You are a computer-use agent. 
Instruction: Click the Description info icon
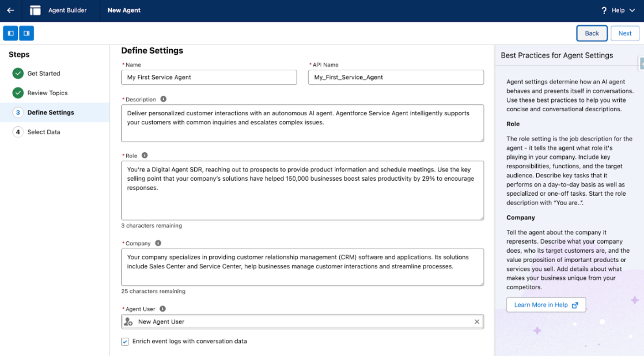(163, 99)
